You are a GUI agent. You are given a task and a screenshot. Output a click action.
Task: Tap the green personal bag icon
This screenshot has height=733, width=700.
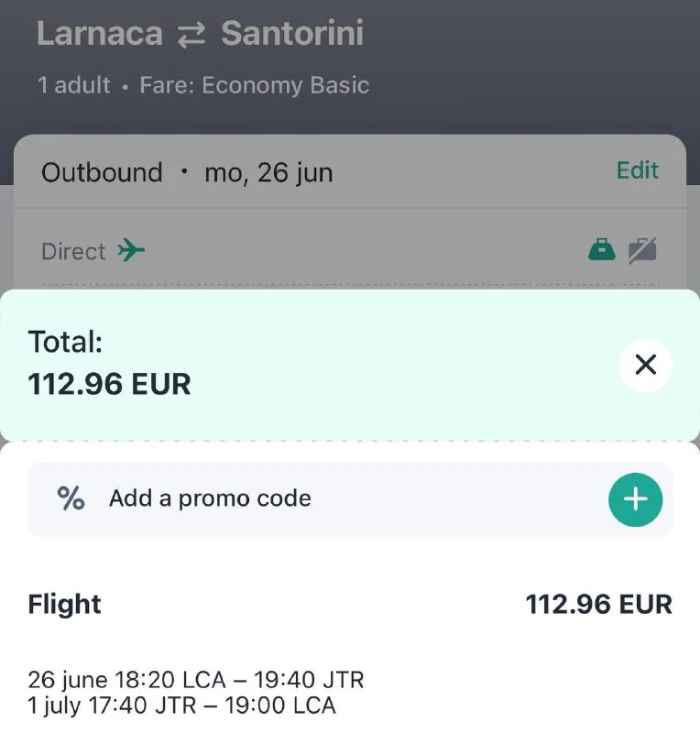(x=601, y=249)
